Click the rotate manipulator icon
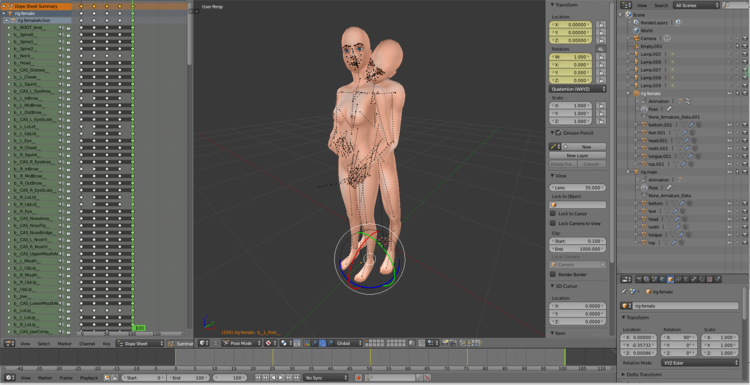The width and height of the screenshot is (750, 385). [322, 343]
